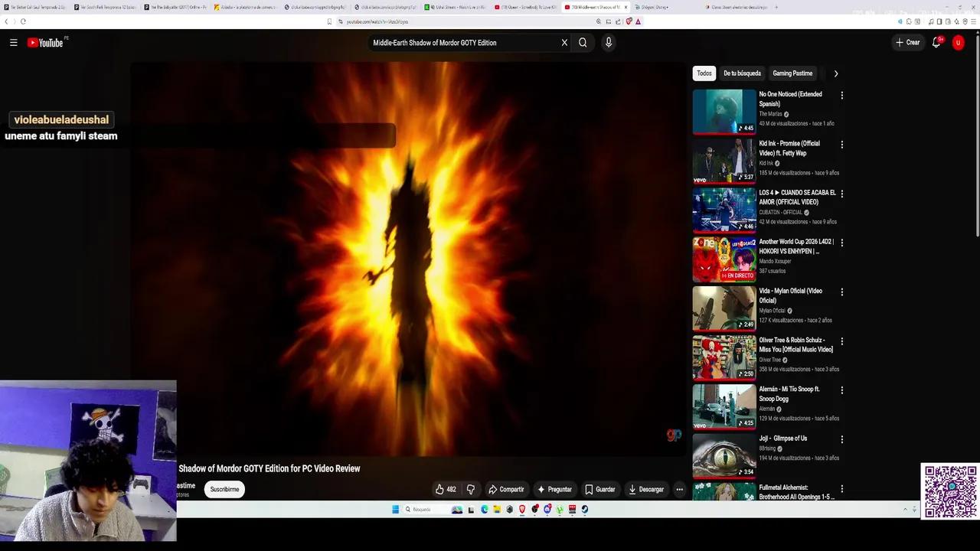
Task: Open Microsoft Edge from the taskbar
Action: pos(485,509)
